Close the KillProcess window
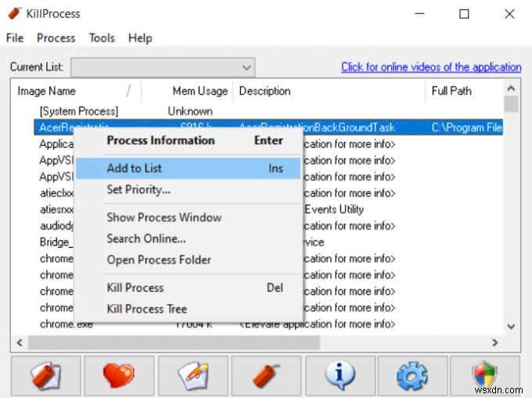The height and width of the screenshot is (398, 532). (x=509, y=14)
